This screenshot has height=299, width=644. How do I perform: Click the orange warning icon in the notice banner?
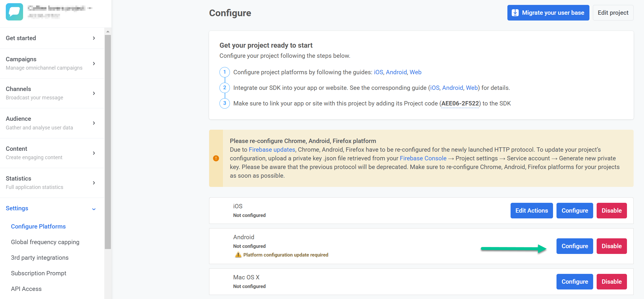216,158
